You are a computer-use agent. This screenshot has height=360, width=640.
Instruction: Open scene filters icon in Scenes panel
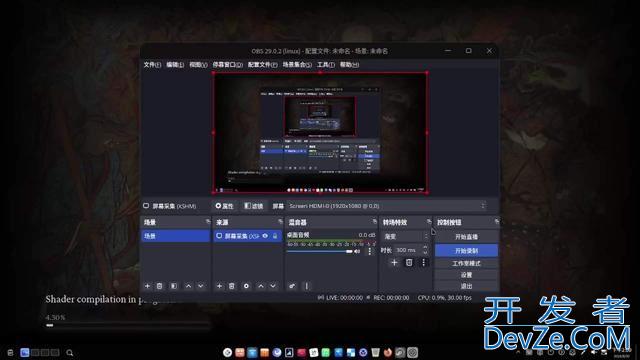tap(174, 286)
